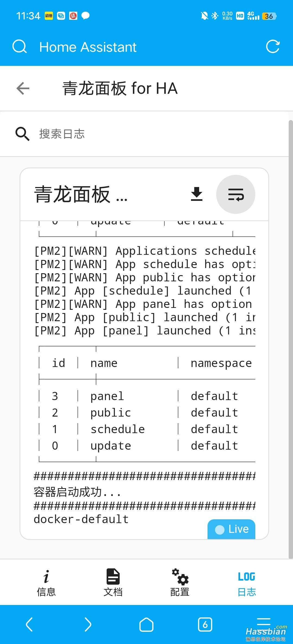Image resolution: width=293 pixels, height=644 pixels.
Task: Navigate back with the browser back chevron
Action: [29, 624]
